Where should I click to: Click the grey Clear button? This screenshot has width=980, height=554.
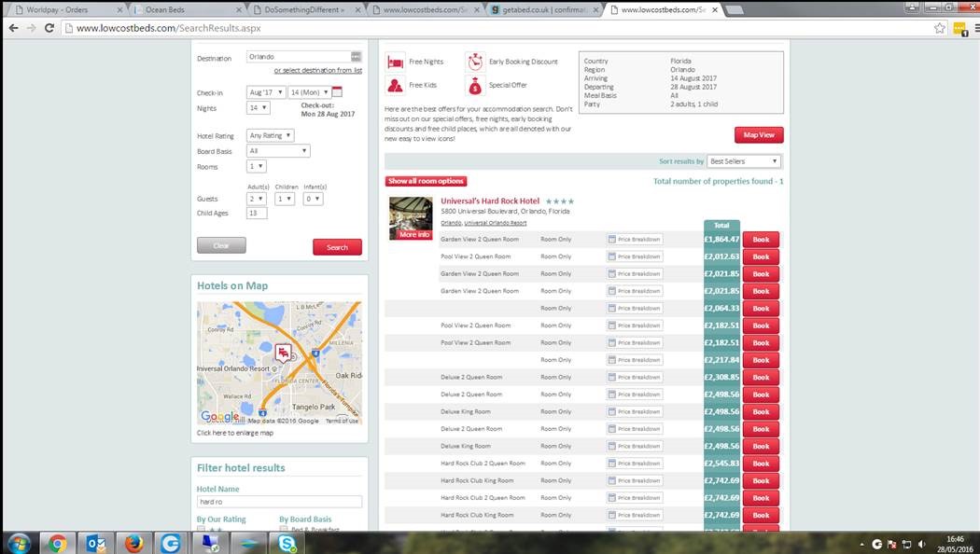click(221, 245)
